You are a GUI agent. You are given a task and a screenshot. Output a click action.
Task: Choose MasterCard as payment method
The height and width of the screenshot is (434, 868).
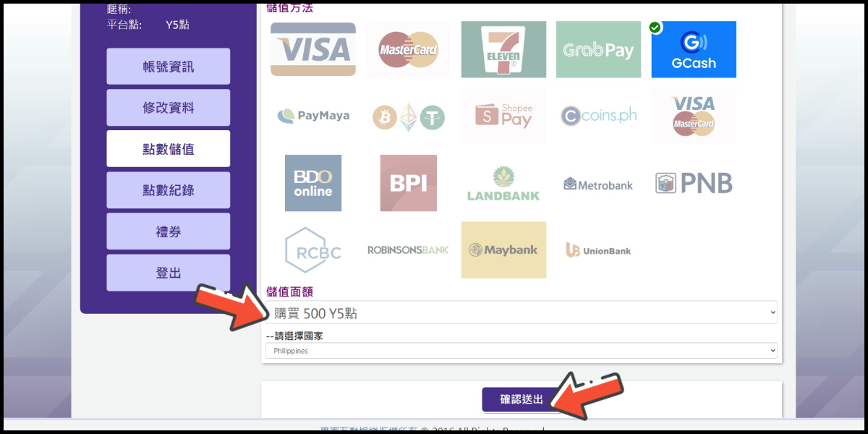tap(408, 49)
